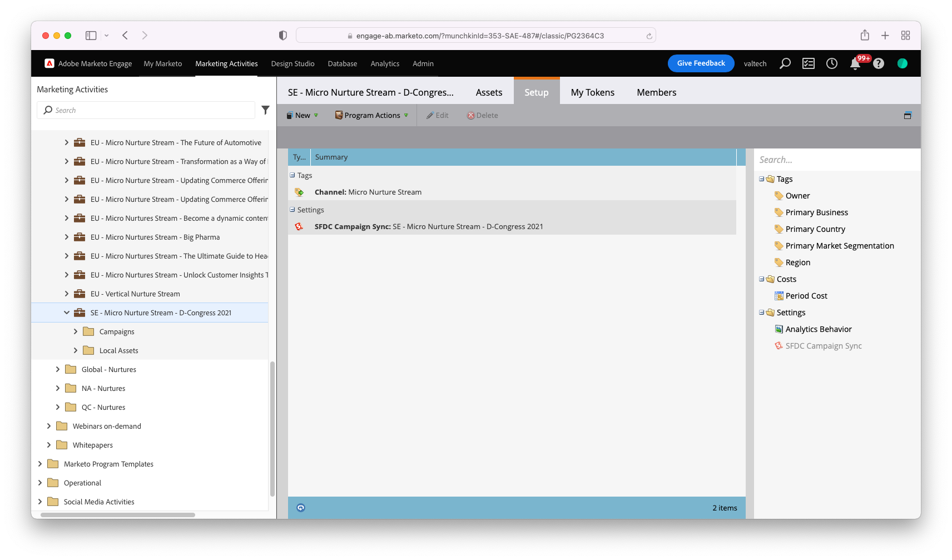Select Primary Business in the palette
Image resolution: width=952 pixels, height=560 pixels.
click(x=816, y=212)
